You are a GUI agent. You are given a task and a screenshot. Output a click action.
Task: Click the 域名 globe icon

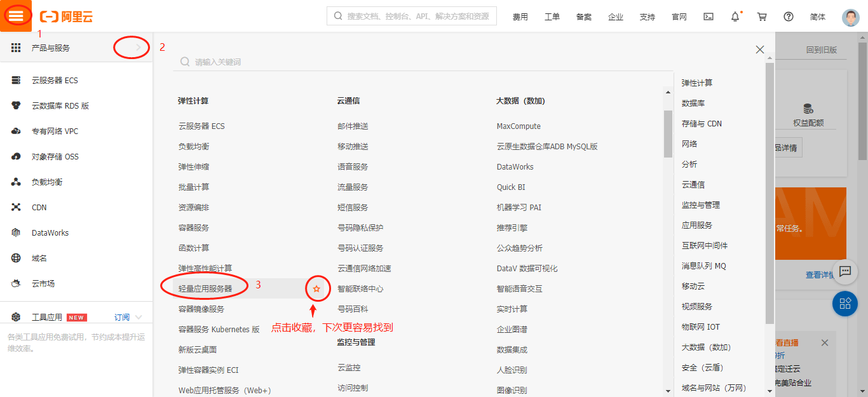point(17,258)
